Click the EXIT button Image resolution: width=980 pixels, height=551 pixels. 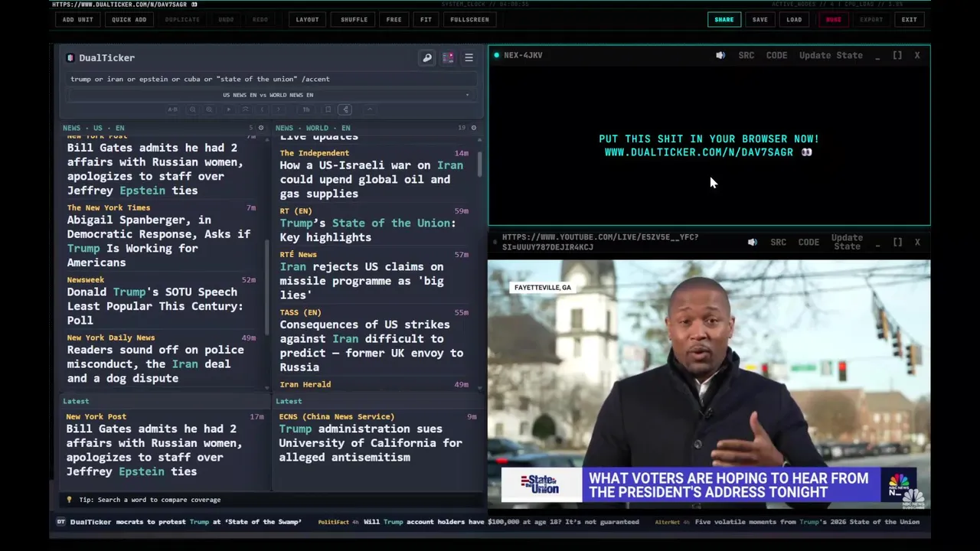(909, 19)
